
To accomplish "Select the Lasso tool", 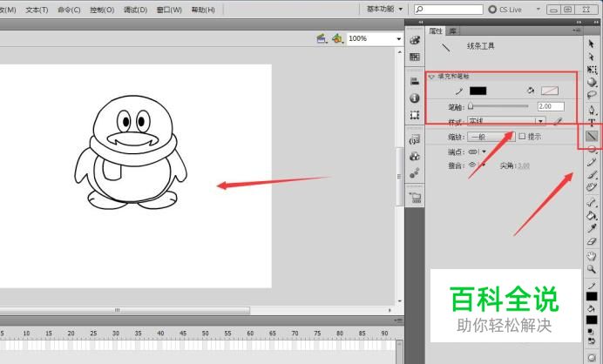I will tap(592, 95).
